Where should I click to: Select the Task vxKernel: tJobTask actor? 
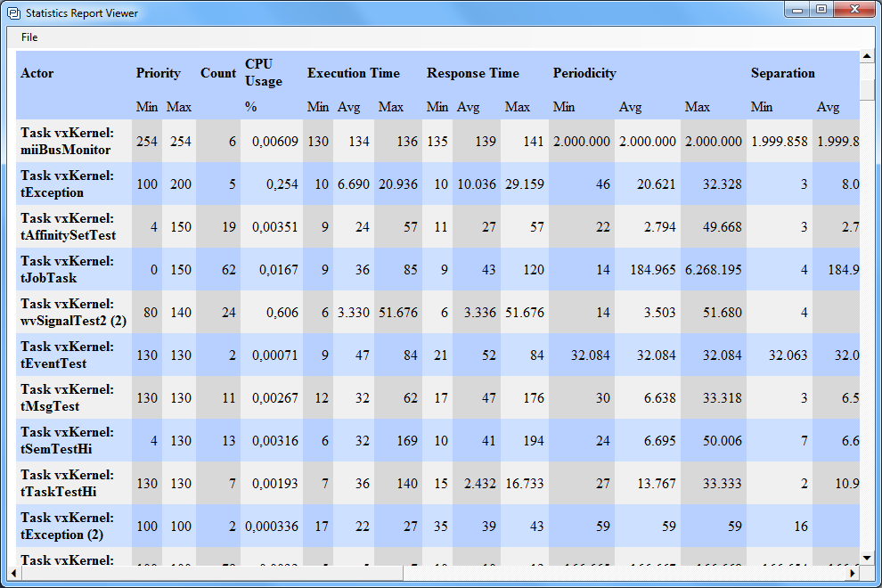pyautogui.click(x=67, y=269)
